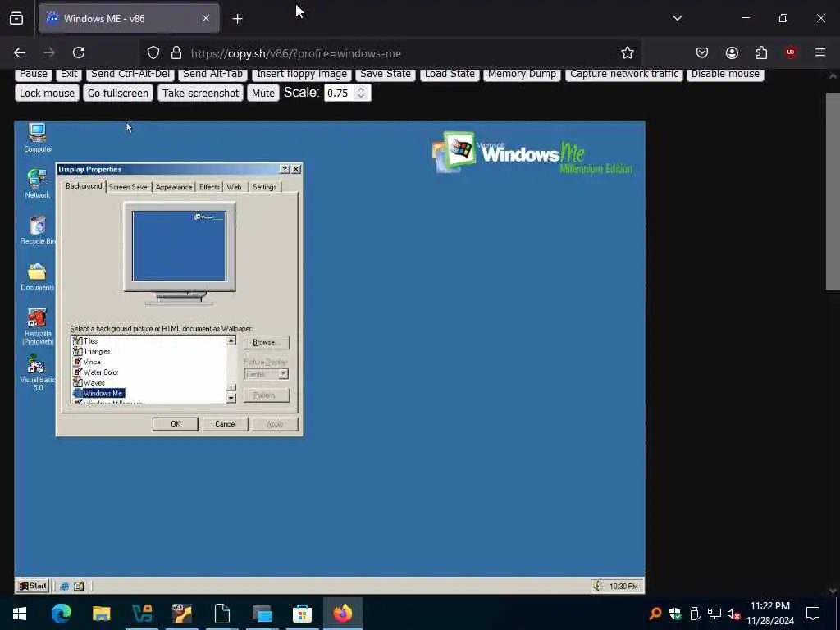Mute the emulator sound
840x630 pixels.
pos(263,94)
